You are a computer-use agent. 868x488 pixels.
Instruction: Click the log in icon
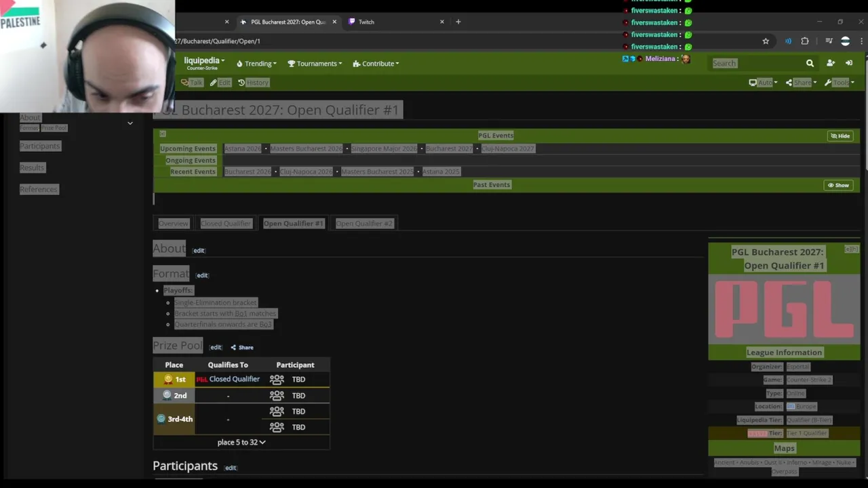tap(849, 63)
